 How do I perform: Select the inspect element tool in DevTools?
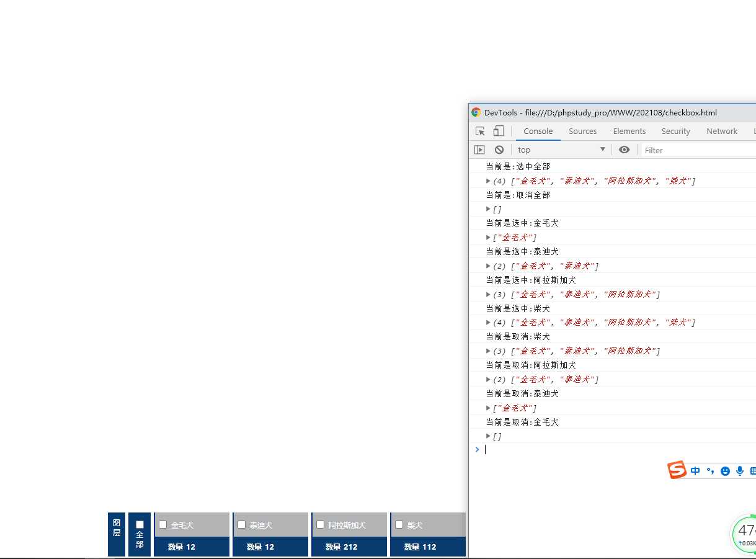(x=479, y=131)
